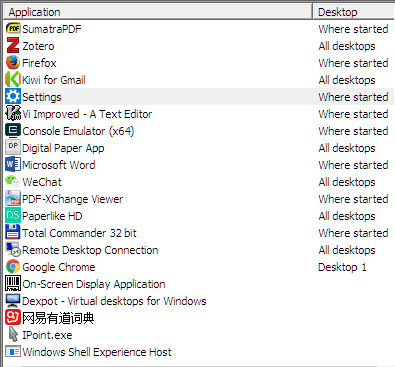Select Windows Shell Experience Host name
This screenshot has width=395, height=367.
(x=97, y=352)
